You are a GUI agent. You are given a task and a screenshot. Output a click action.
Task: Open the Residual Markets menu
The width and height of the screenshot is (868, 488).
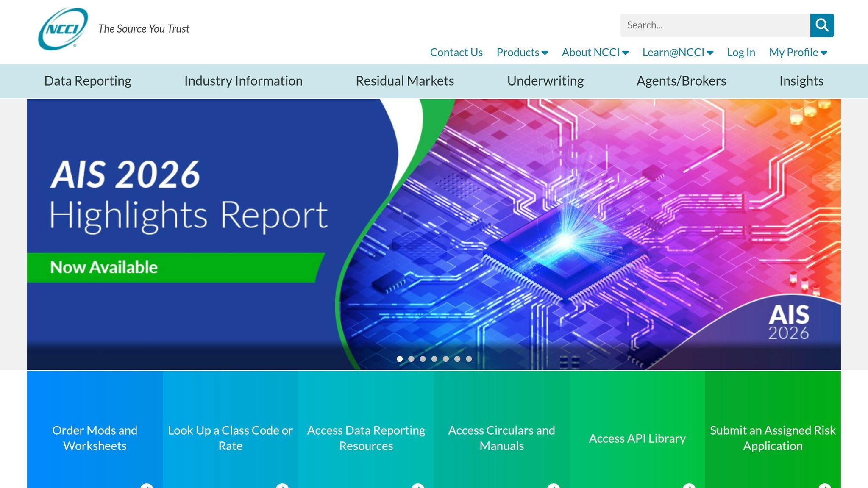(405, 81)
